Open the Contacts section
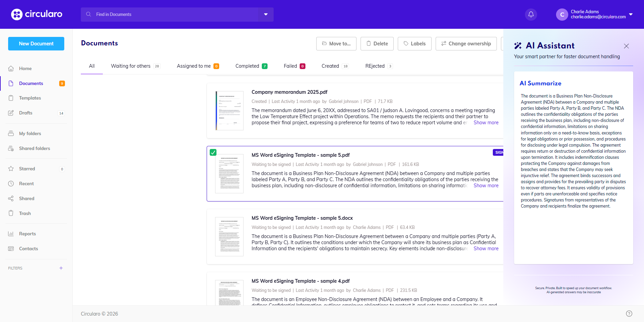The height and width of the screenshot is (322, 644). click(28, 249)
